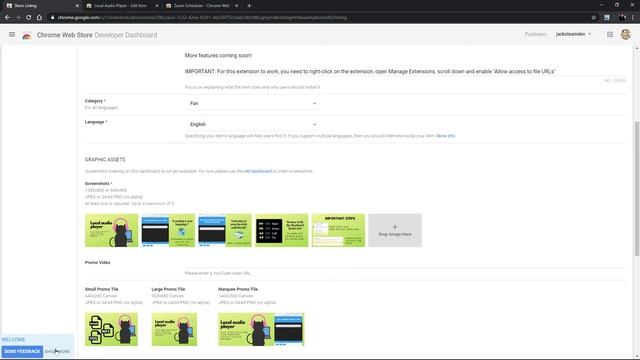Expand the publisher account dropdown
Image resolution: width=640 pixels, height=360 pixels.
coord(573,34)
